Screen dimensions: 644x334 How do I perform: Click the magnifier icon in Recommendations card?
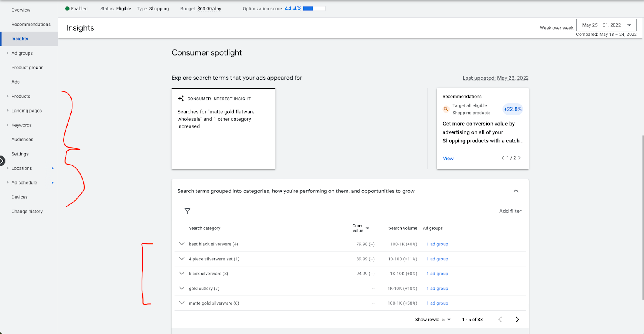click(x=446, y=109)
